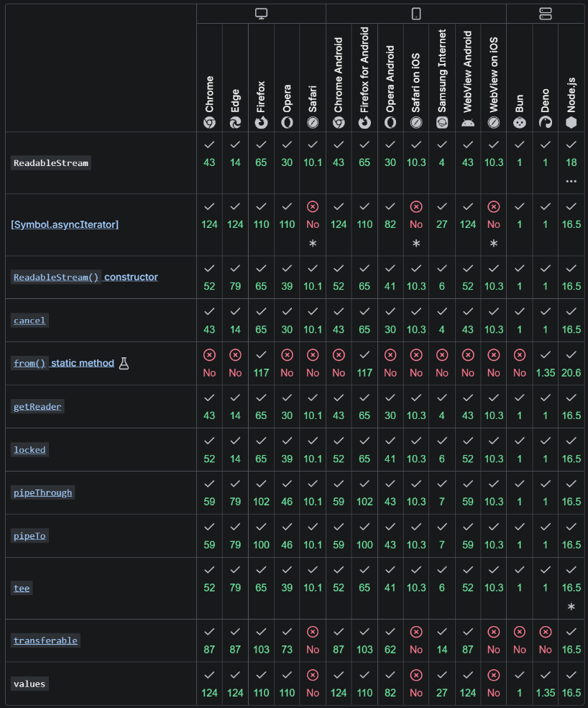Click the Node.js hexagon logo
Image resolution: width=588 pixels, height=708 pixels.
tap(571, 122)
